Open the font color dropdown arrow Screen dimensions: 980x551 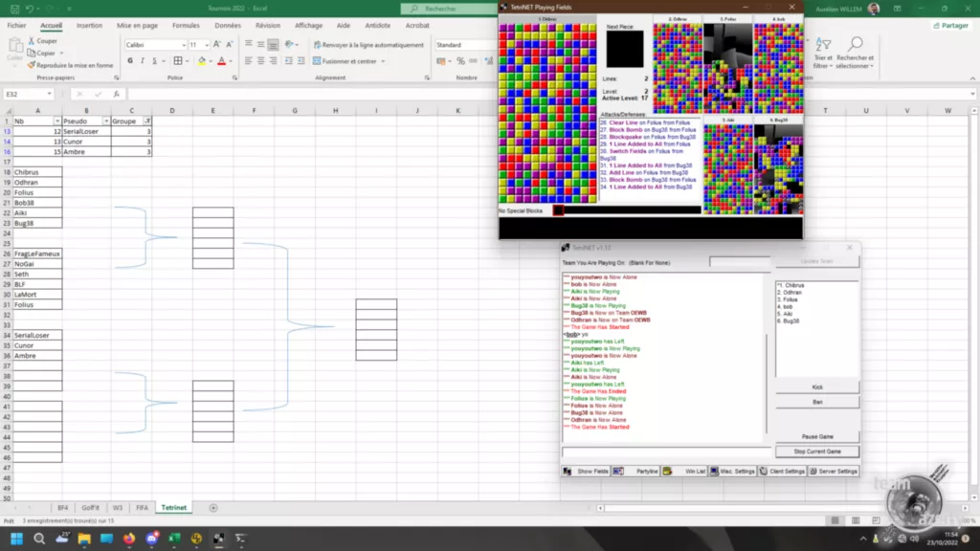pyautogui.click(x=231, y=61)
